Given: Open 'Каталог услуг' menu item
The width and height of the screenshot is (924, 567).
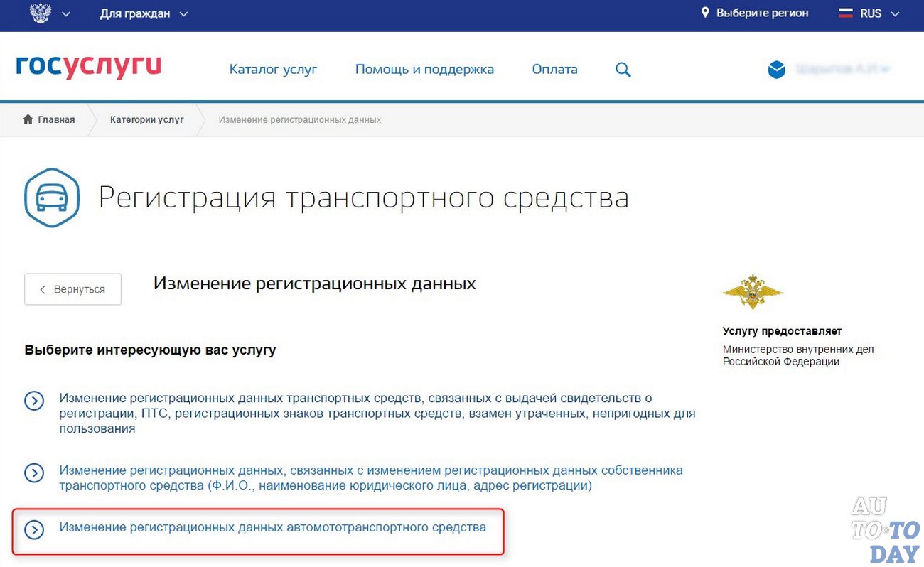Looking at the screenshot, I should pyautogui.click(x=273, y=69).
